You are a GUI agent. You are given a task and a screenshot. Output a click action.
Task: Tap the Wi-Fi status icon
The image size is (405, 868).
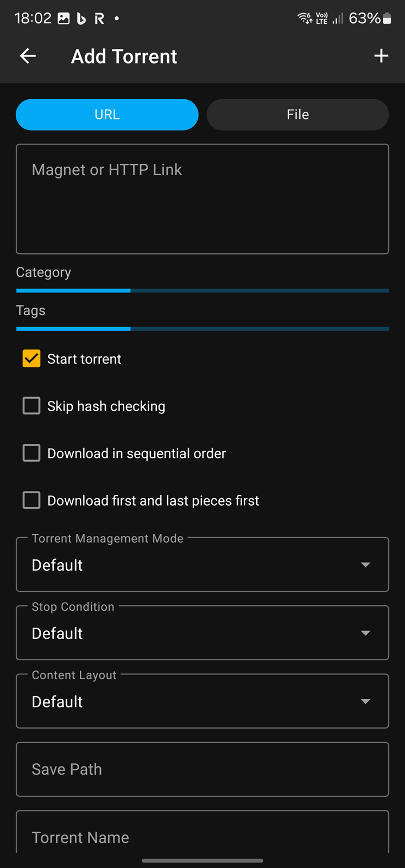[x=305, y=18]
